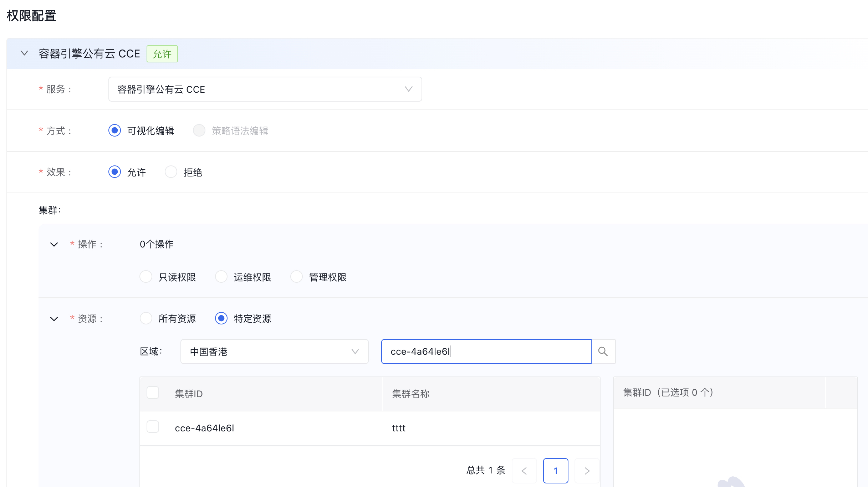Select page 1 in pagination

[556, 471]
